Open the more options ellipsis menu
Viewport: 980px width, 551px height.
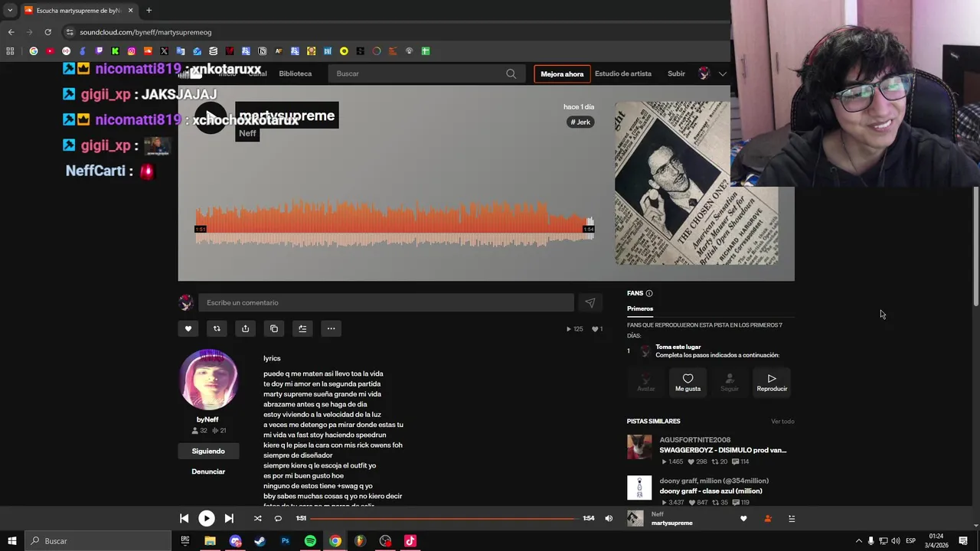pyautogui.click(x=331, y=329)
